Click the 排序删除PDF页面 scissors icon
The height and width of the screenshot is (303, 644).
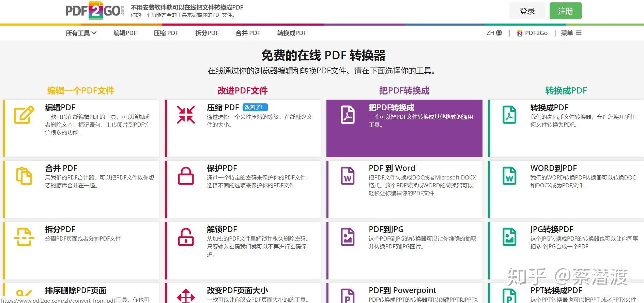pyautogui.click(x=24, y=293)
